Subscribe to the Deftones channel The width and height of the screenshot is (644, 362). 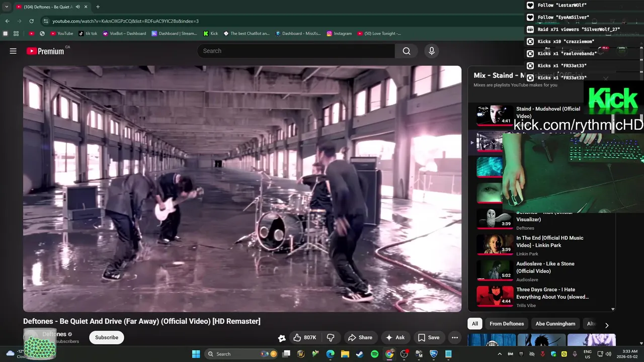click(107, 337)
